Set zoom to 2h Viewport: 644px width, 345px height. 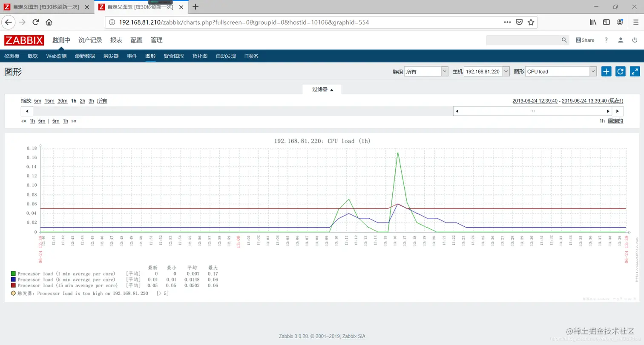pyautogui.click(x=83, y=101)
